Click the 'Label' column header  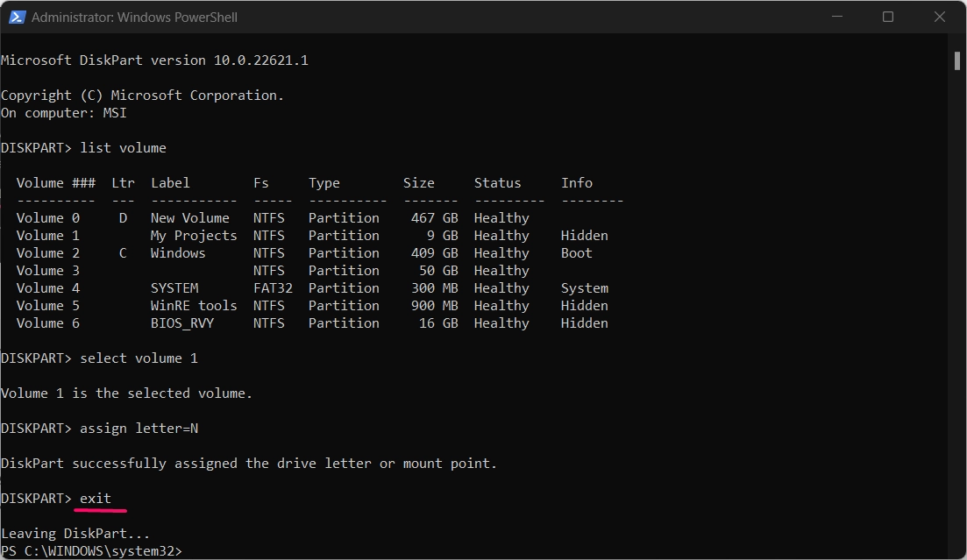coord(170,183)
